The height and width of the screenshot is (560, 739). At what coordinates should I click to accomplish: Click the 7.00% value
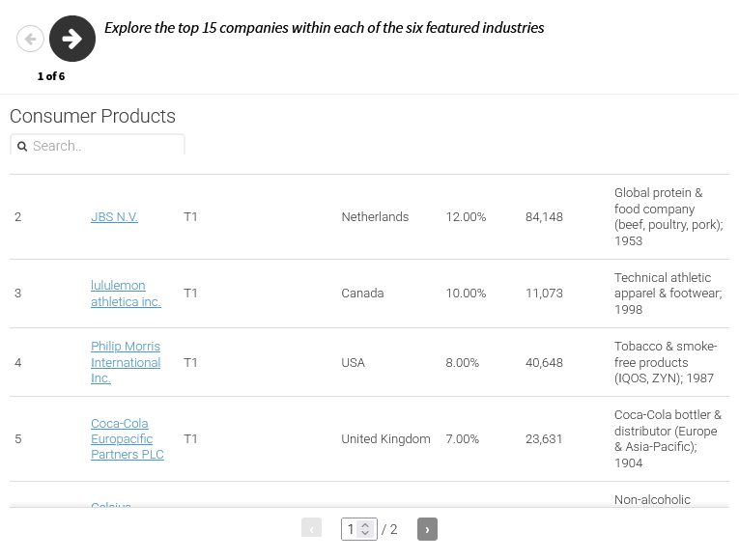point(463,439)
